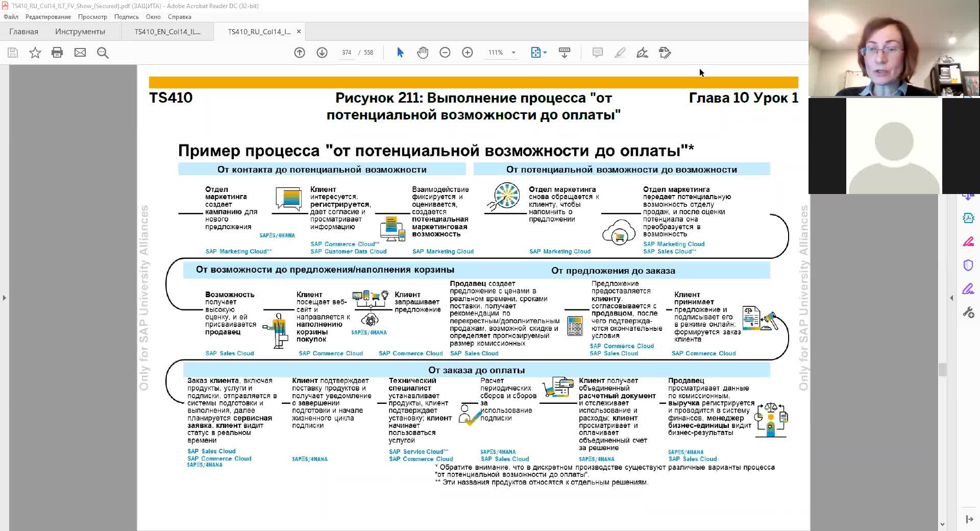Viewport: 980px width, 531px height.
Task: Click the Save file icon
Action: (13, 53)
